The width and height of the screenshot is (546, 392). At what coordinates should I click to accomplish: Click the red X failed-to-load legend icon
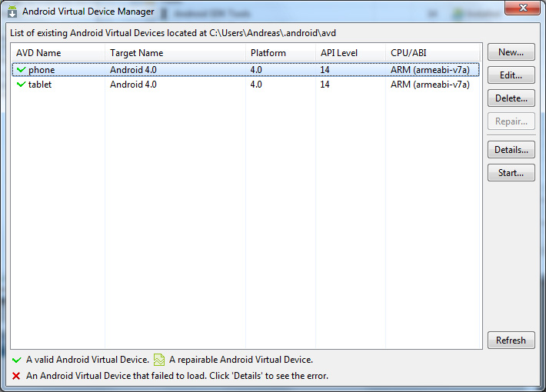click(x=16, y=376)
